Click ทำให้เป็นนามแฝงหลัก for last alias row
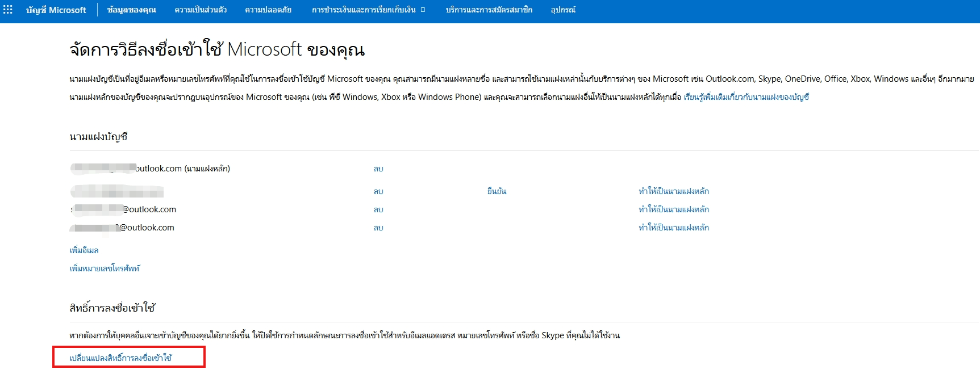This screenshot has width=980, height=378. click(x=674, y=228)
